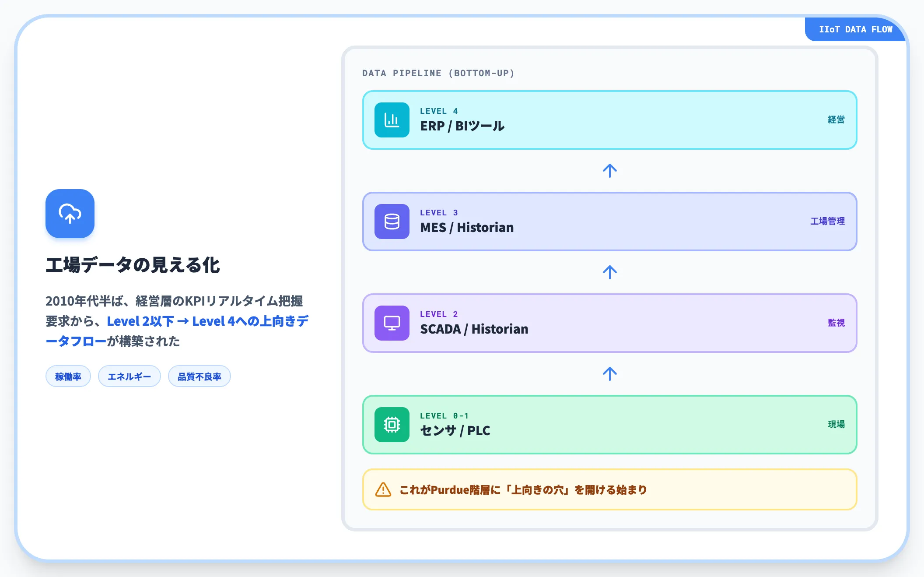Click the blue cloud upload icon

click(x=70, y=214)
